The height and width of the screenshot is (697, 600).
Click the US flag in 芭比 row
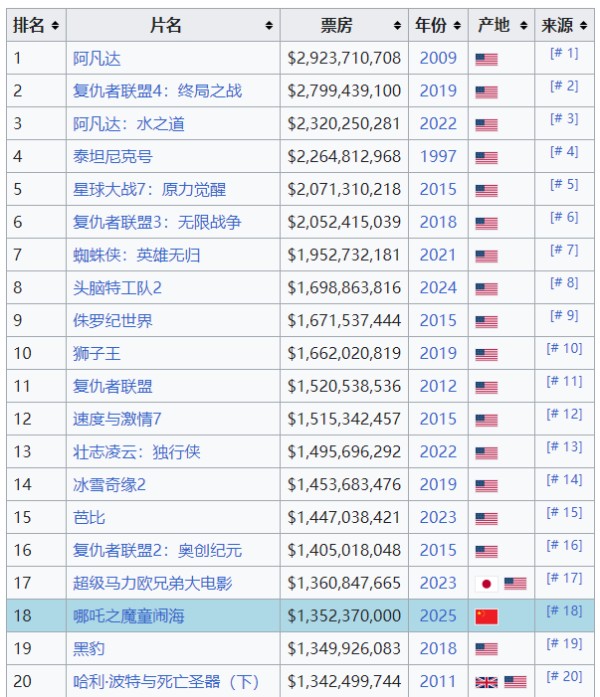click(x=486, y=518)
